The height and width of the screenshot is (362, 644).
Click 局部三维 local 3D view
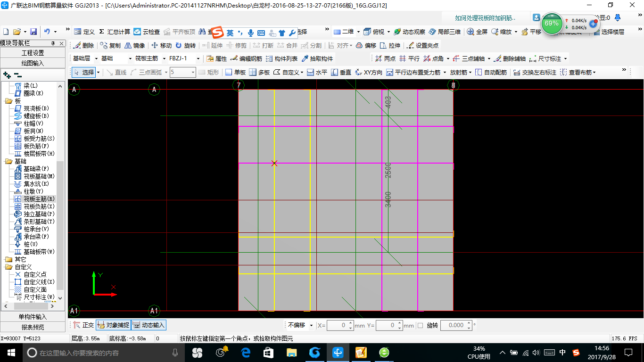pos(445,32)
